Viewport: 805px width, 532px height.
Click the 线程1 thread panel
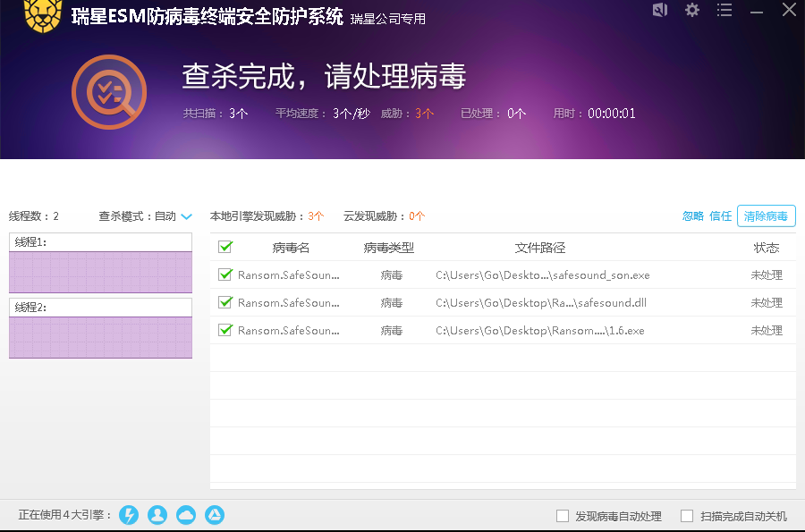[x=100, y=263]
